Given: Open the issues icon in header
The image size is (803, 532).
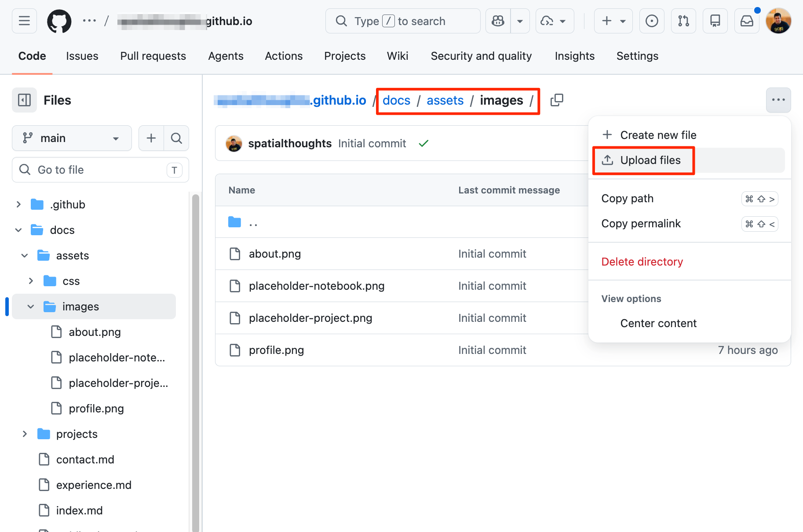Looking at the screenshot, I should click(651, 21).
